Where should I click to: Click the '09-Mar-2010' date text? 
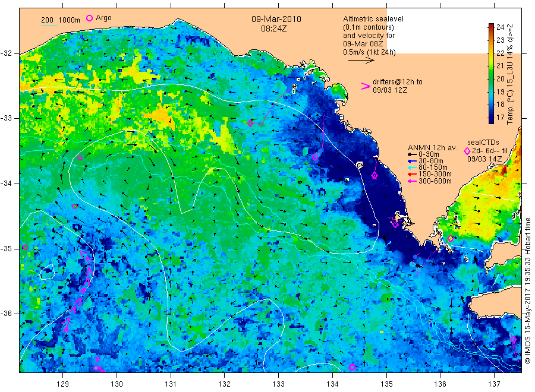(276, 19)
